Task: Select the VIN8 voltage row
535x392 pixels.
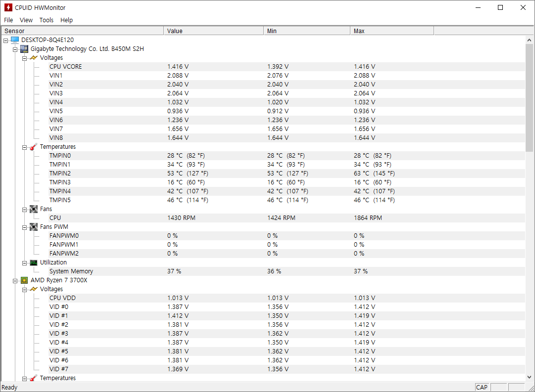Action: click(287, 138)
